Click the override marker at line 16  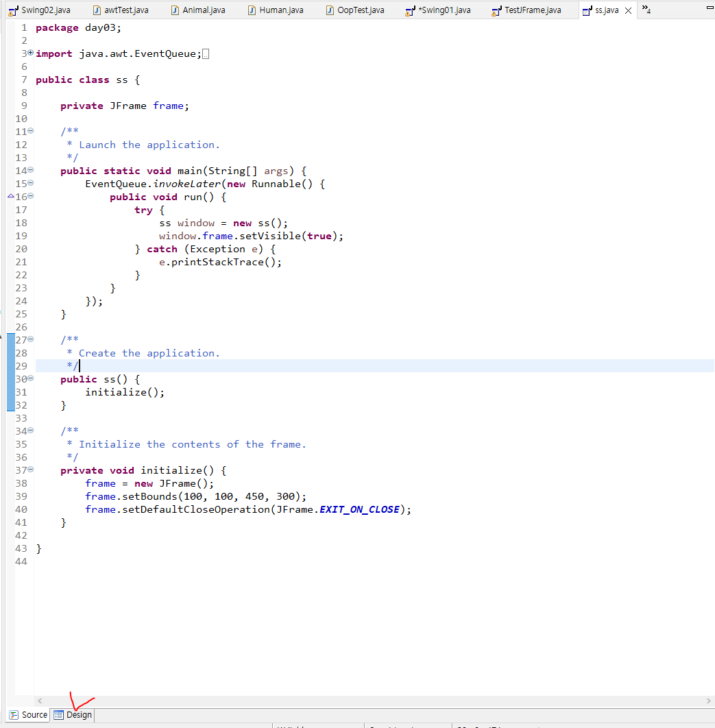click(x=11, y=196)
